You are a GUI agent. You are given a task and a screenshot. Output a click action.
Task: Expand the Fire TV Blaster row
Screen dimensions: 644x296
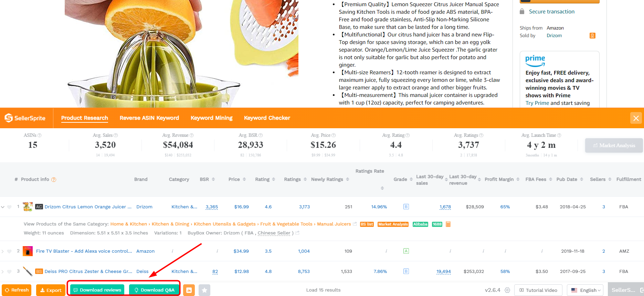click(x=3, y=251)
